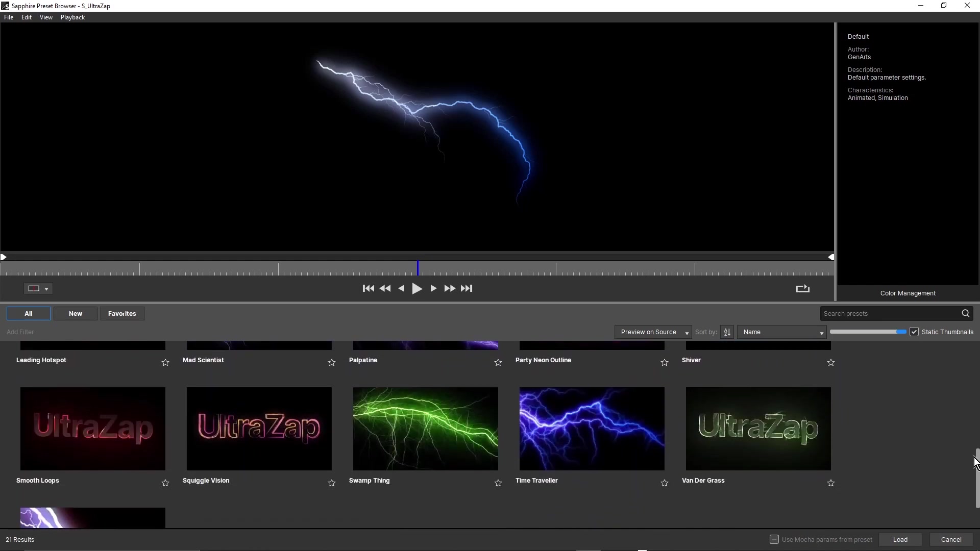Adjust the thumbnail size slider

pyautogui.click(x=901, y=332)
